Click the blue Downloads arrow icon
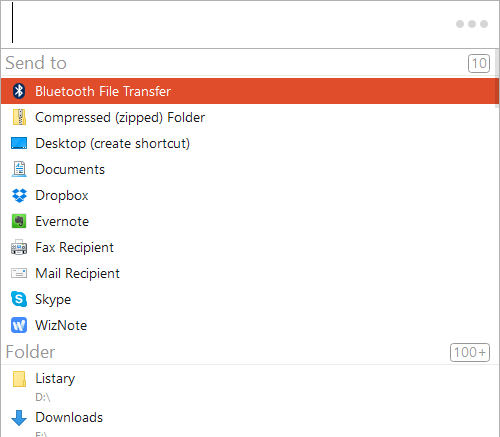This screenshot has height=437, width=500. (19, 418)
